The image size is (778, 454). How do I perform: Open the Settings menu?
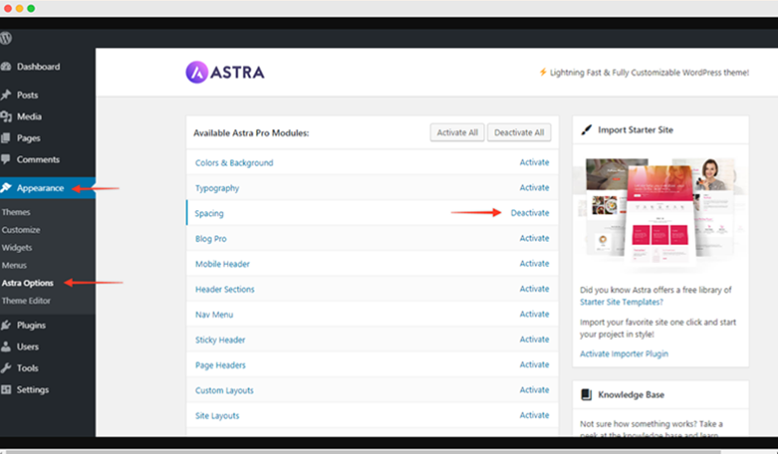coord(32,389)
